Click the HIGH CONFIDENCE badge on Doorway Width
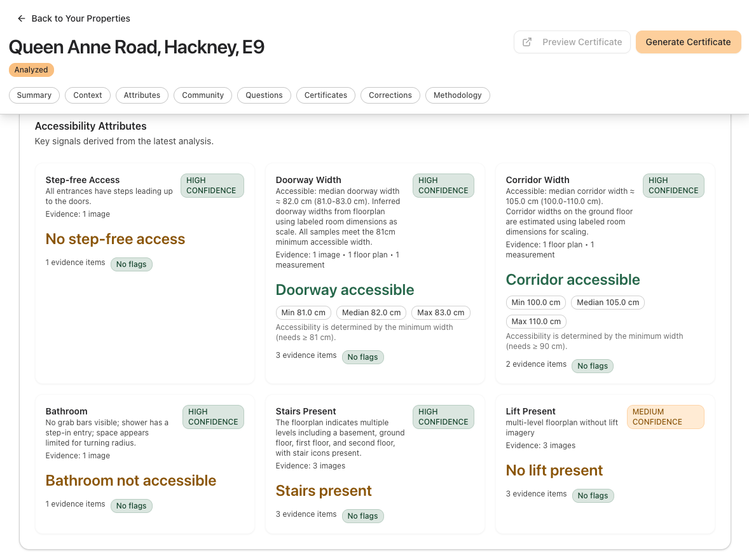The image size is (749, 560). pos(443,185)
